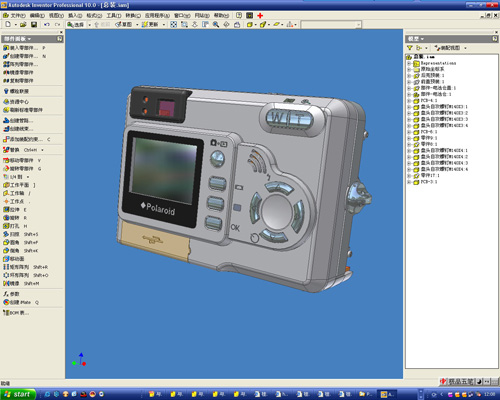Click the Zoom Window icon in toolbar
This screenshot has width=500, height=400.
pos(184,24)
